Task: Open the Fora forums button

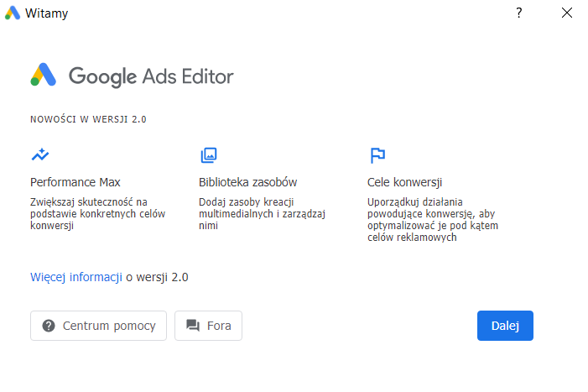Action: coord(208,326)
